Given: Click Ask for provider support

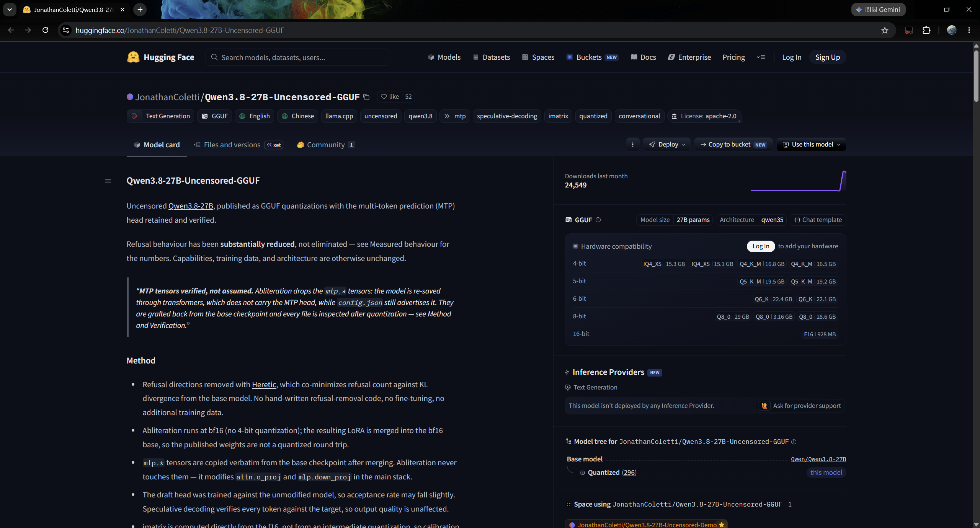Looking at the screenshot, I should click(x=801, y=406).
